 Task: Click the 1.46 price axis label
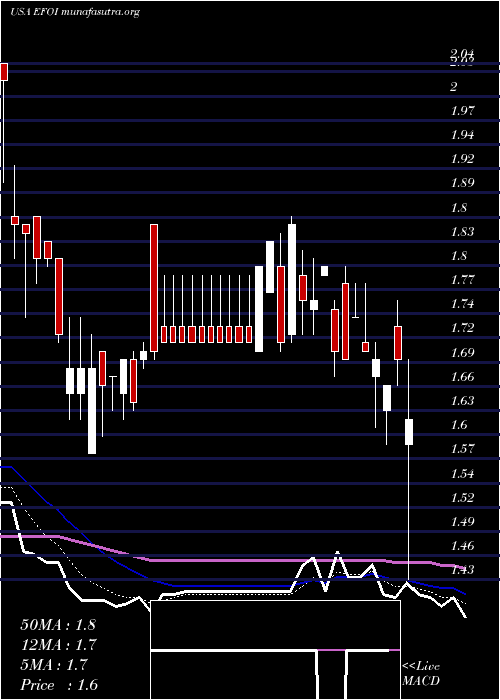(x=462, y=546)
